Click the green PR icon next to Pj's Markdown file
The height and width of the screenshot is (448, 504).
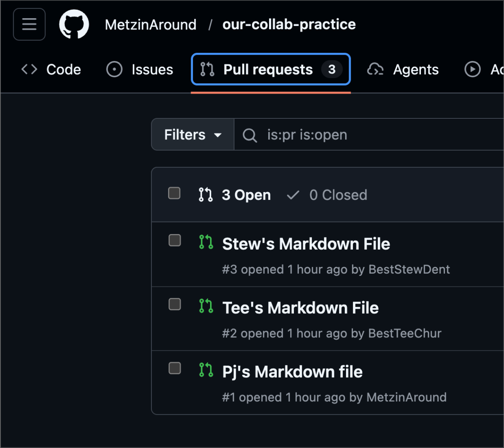[x=206, y=370]
